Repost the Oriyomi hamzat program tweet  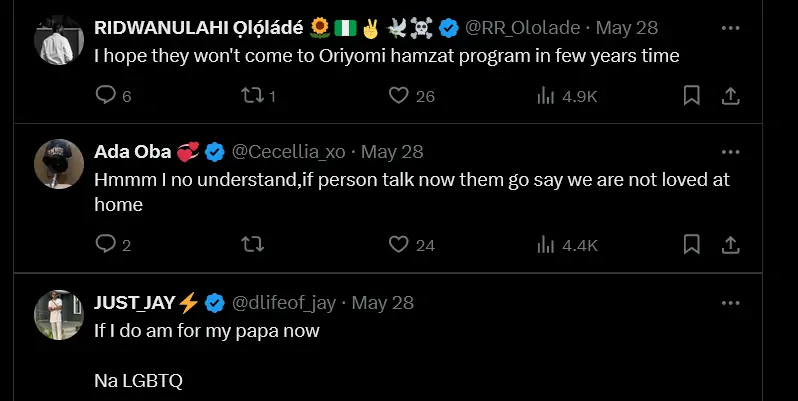click(252, 96)
